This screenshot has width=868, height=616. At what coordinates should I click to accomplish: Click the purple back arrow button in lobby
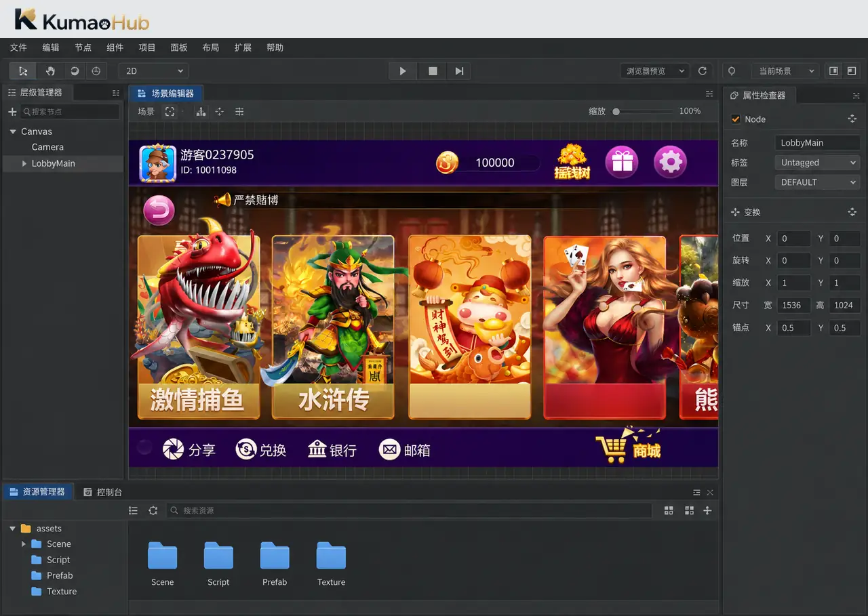[159, 211]
